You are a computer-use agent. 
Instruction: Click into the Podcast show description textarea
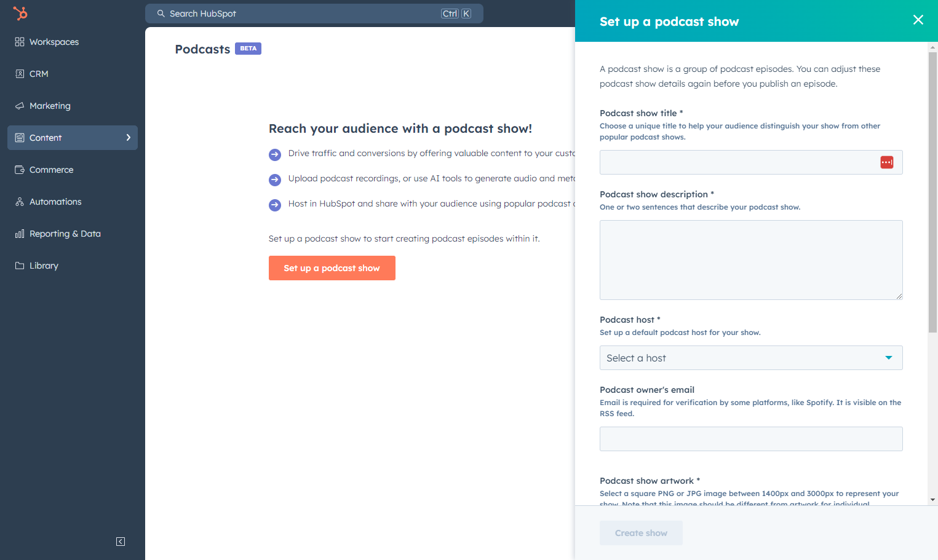(x=751, y=260)
